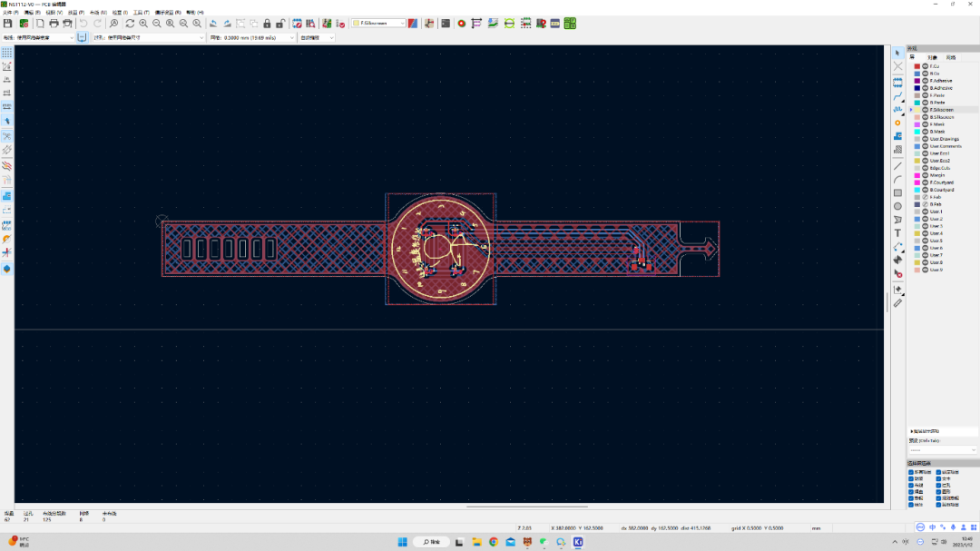This screenshot has height=551, width=980.
Task: Toggle visibility of the F.Courtyard layer
Action: click(x=926, y=182)
